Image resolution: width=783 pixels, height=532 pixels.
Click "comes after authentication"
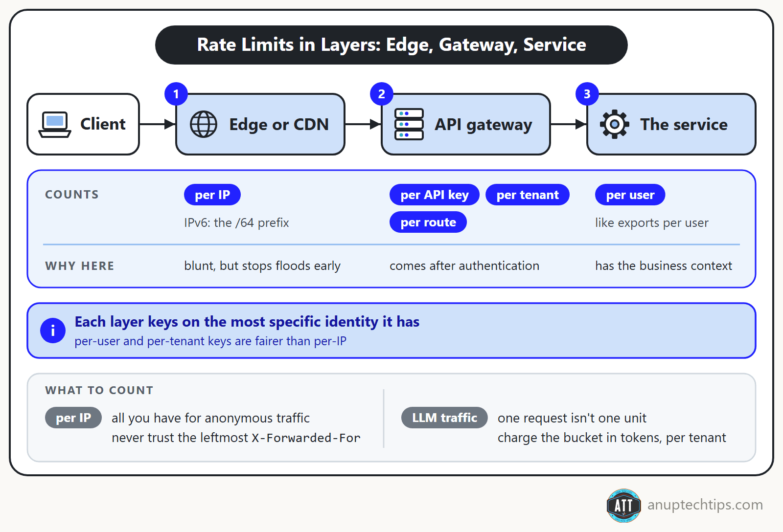[464, 266]
